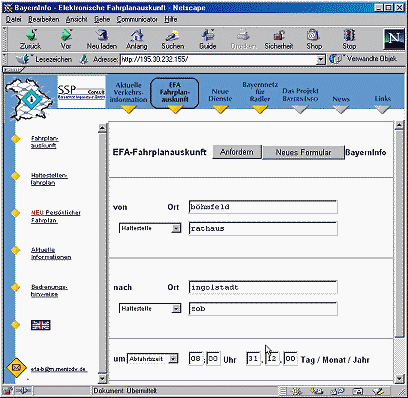Open the Aktuelle Informationen sidebar link
The height and width of the screenshot is (398, 408).
coord(51,253)
